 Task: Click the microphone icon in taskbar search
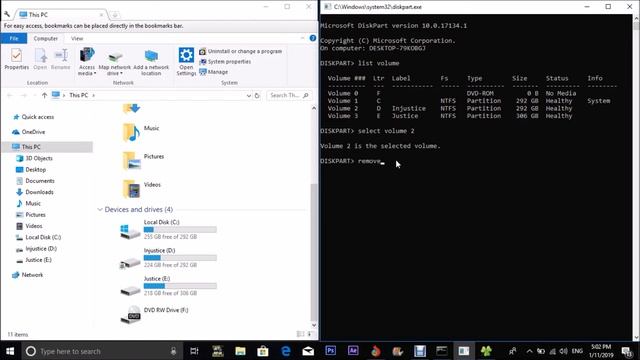point(173,351)
